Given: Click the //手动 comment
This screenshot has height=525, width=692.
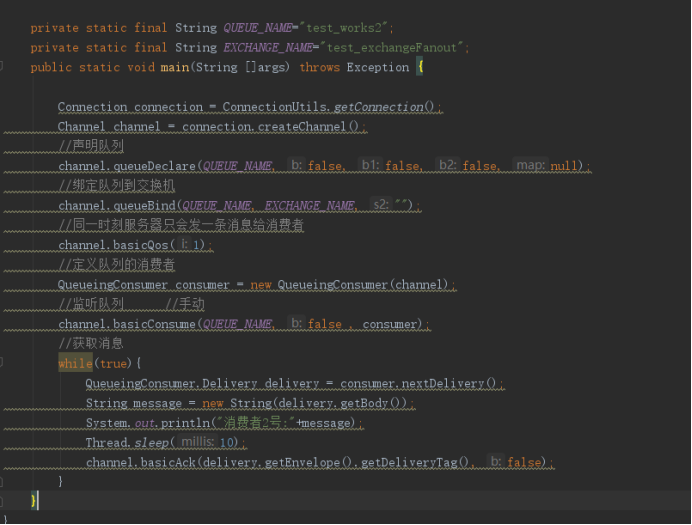Looking at the screenshot, I should (184, 304).
